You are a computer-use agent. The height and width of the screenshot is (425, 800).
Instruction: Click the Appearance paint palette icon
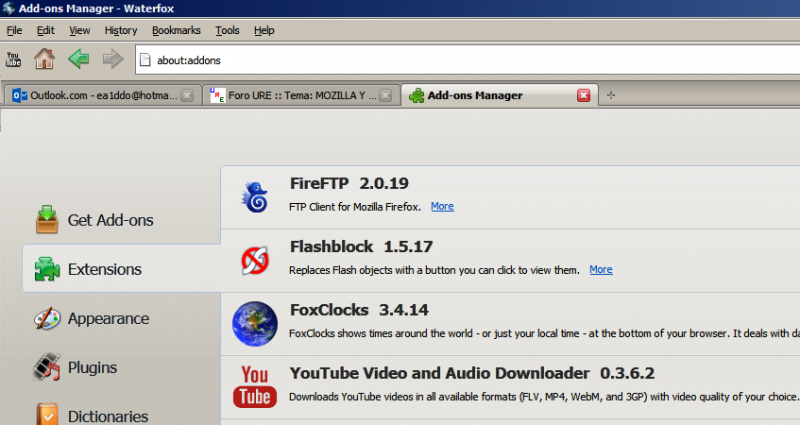[47, 318]
